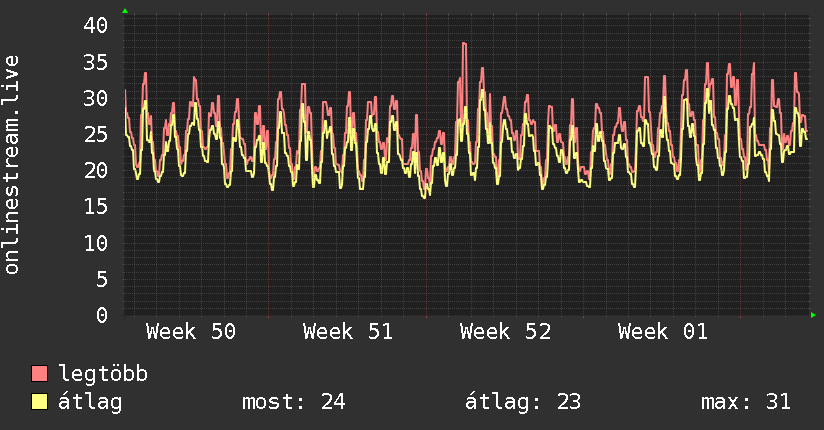
Task: Click the green arrow at x-axis right end
Action: point(814,315)
